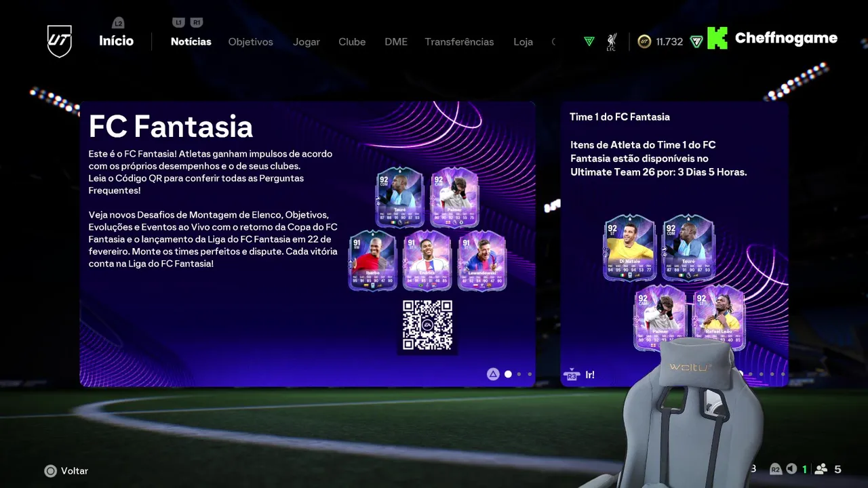Select the R3 stick prompt icon
The height and width of the screenshot is (488, 868).
point(572,375)
